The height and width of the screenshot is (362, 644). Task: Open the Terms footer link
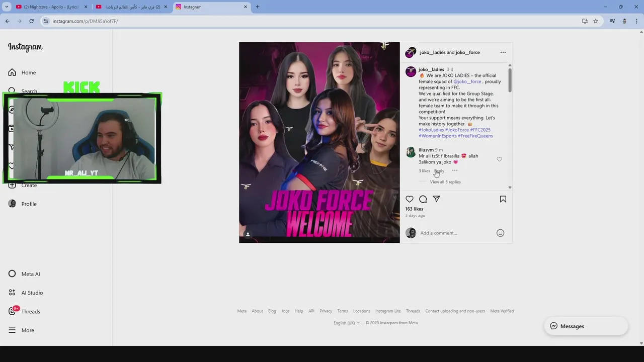[343, 311]
